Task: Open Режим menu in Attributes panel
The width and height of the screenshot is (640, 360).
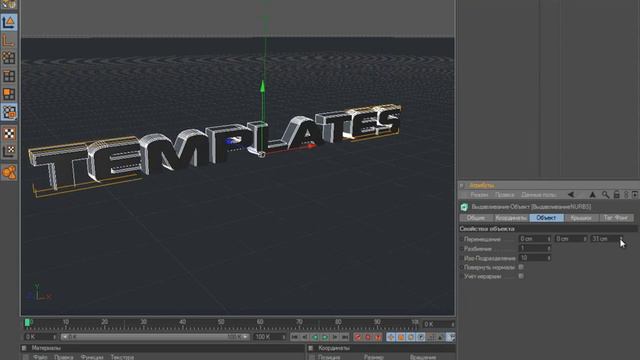Action: [x=479, y=195]
